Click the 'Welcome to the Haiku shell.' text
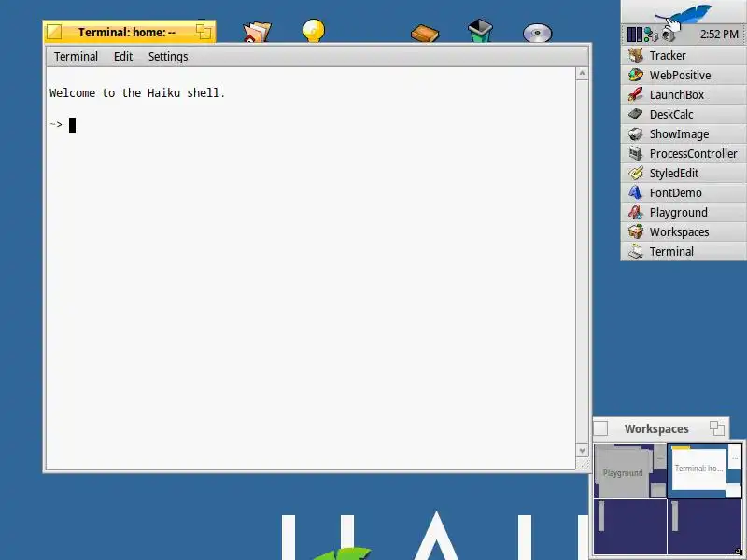Viewport: 747px width, 560px height. [137, 92]
